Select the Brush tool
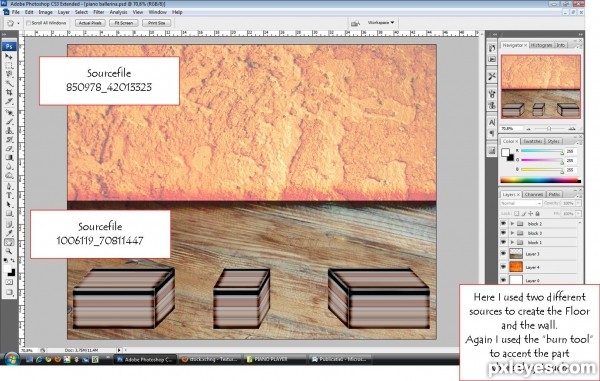 9,122
